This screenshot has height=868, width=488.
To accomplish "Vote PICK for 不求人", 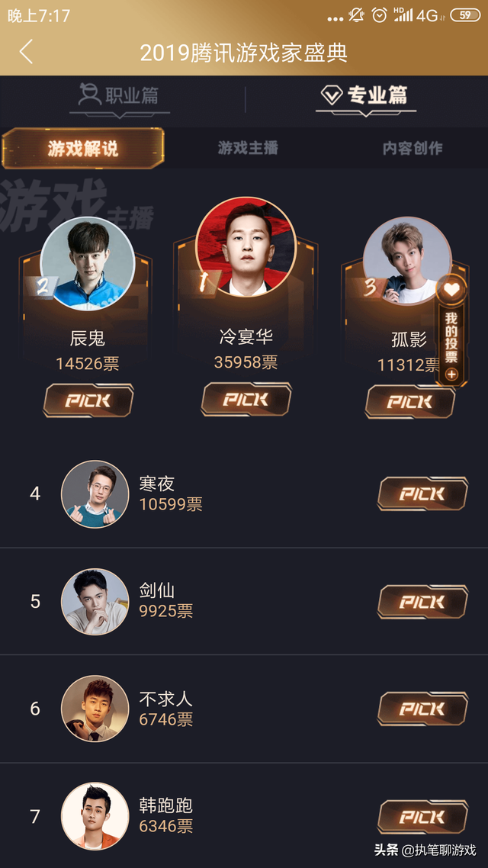I will (x=422, y=709).
